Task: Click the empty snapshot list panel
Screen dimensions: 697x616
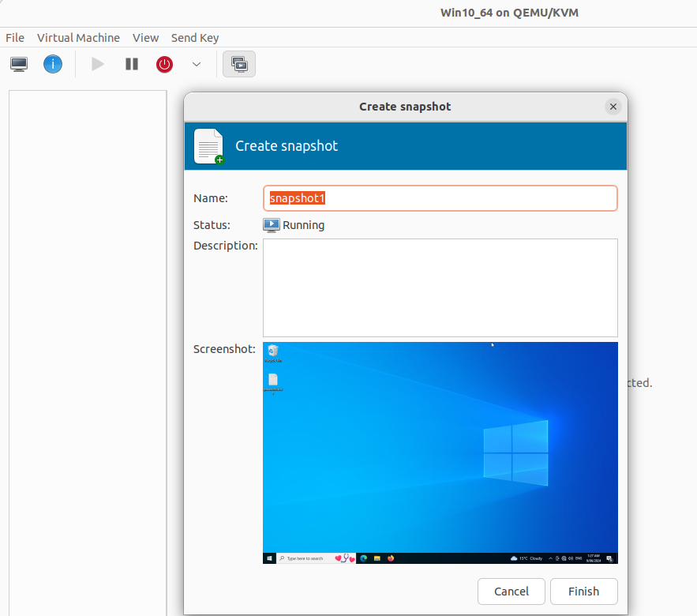Action: 88,353
